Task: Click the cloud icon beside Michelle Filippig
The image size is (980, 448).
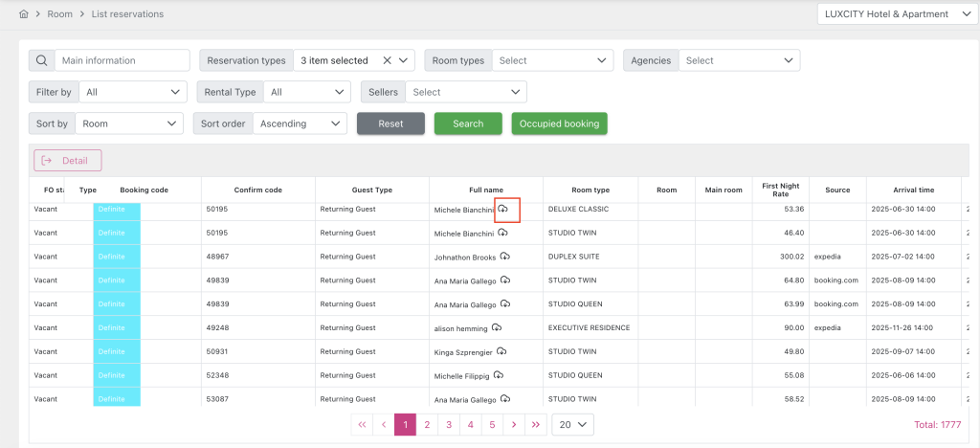Action: [499, 375]
